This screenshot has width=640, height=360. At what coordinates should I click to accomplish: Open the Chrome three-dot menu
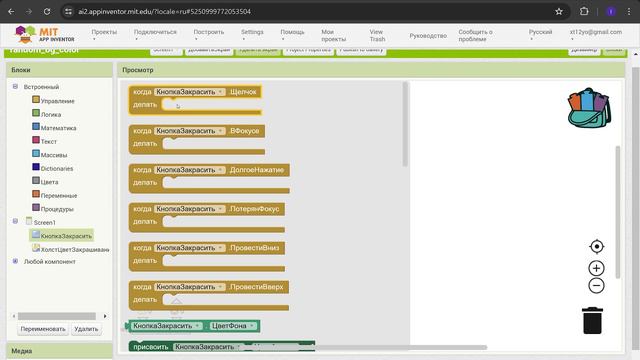click(x=629, y=11)
